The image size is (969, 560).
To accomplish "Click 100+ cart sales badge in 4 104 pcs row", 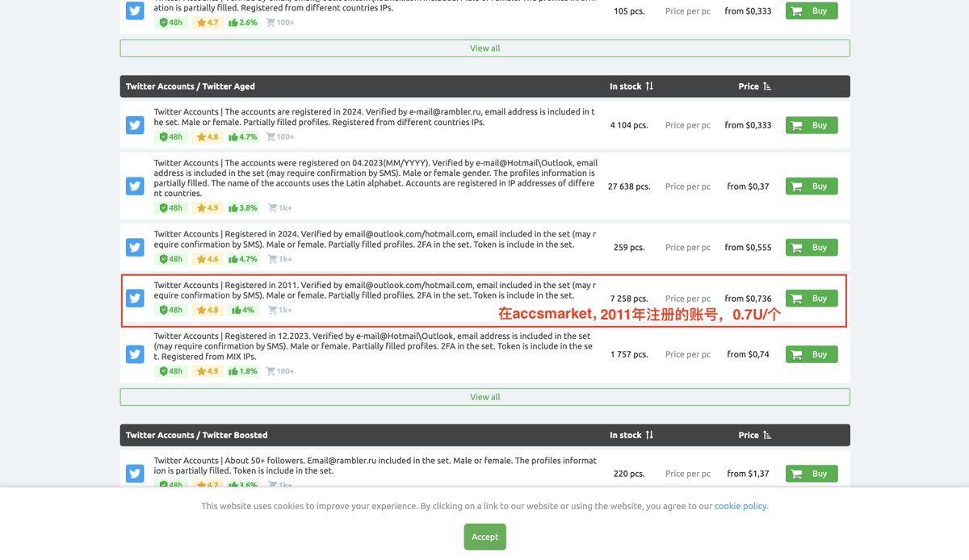I will [x=281, y=137].
